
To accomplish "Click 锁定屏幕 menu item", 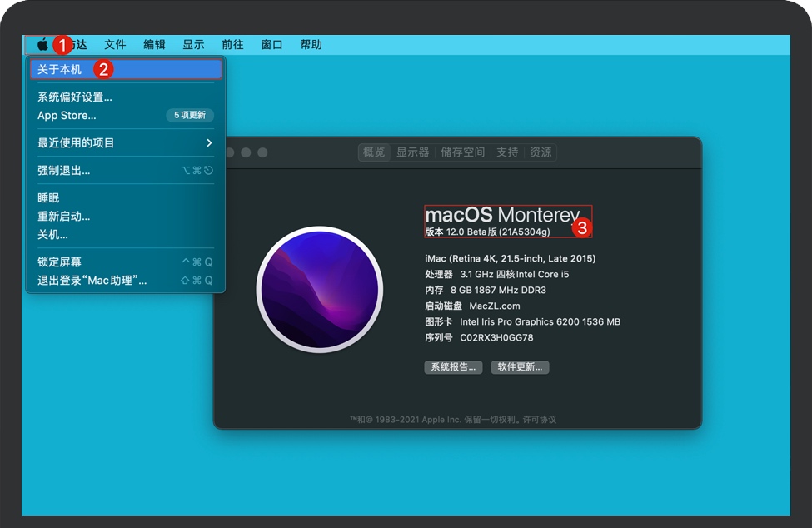I will point(59,262).
